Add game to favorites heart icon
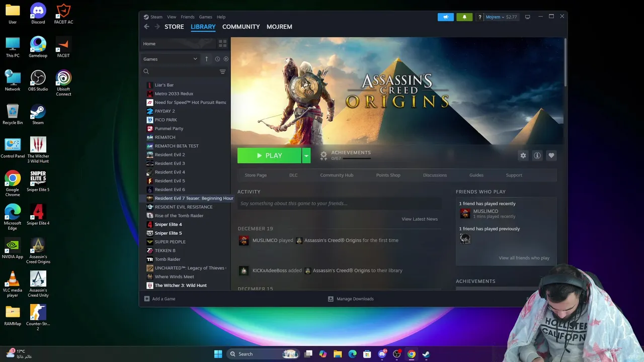644x362 pixels. [551, 156]
